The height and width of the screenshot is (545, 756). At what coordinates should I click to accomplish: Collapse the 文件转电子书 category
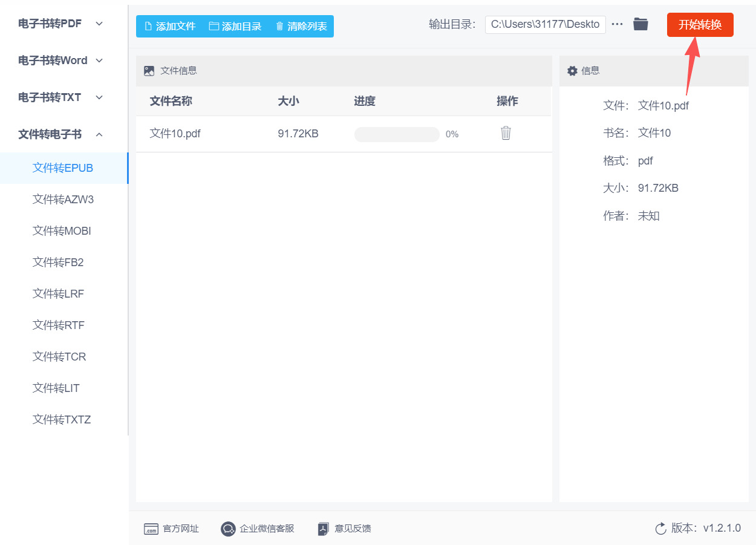[x=49, y=134]
